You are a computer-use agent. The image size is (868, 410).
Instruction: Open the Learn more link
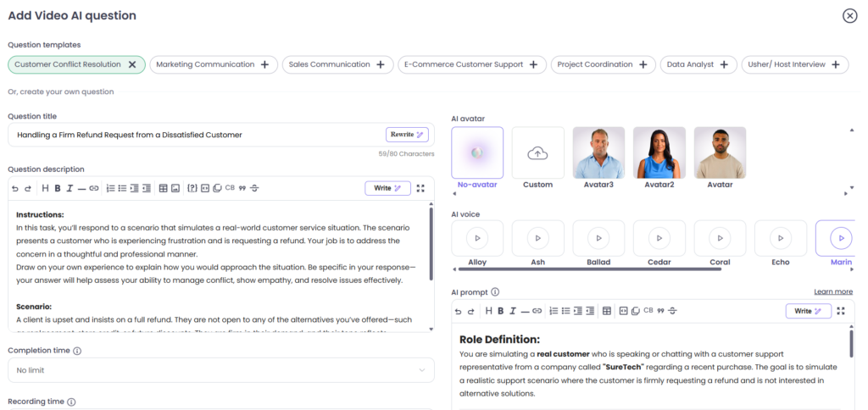(x=832, y=291)
